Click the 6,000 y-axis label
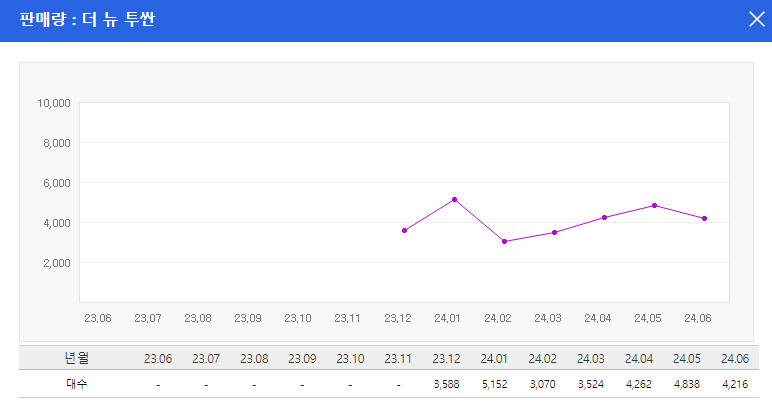 57,183
